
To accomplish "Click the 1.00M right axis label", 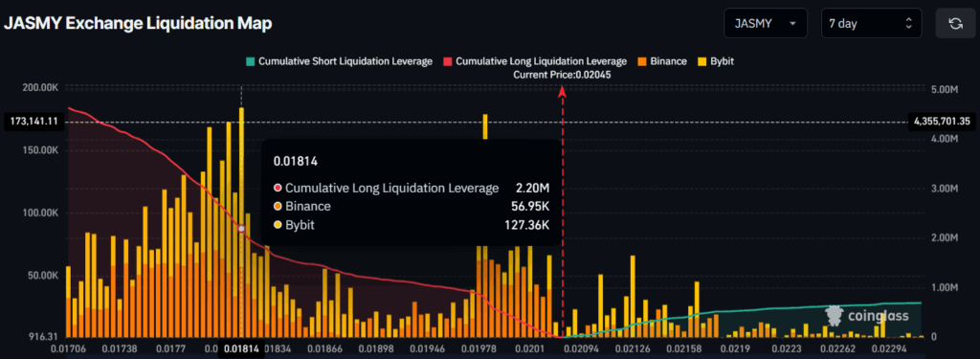I will tap(945, 288).
